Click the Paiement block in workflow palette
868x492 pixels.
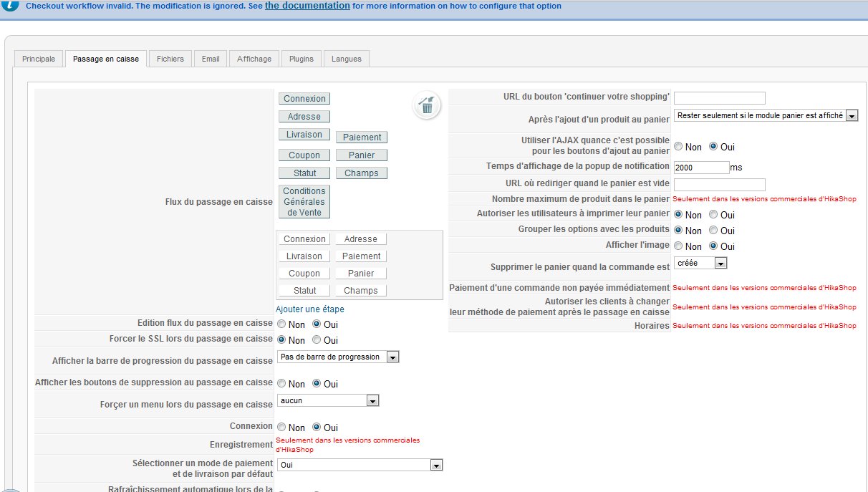pos(362,138)
